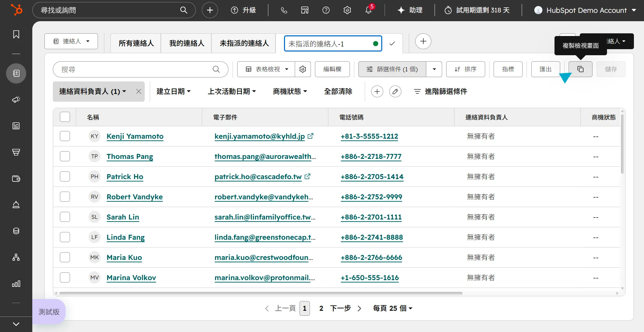Screen dimensions: 644x332
Task: Open bookmarks icon in left sidebar
Action: click(x=16, y=34)
